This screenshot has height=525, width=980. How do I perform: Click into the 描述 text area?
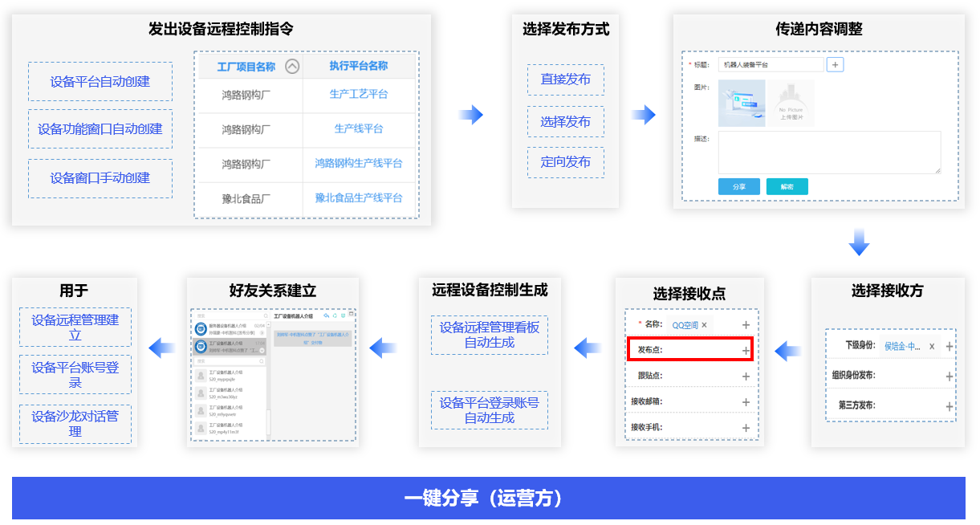coord(828,153)
